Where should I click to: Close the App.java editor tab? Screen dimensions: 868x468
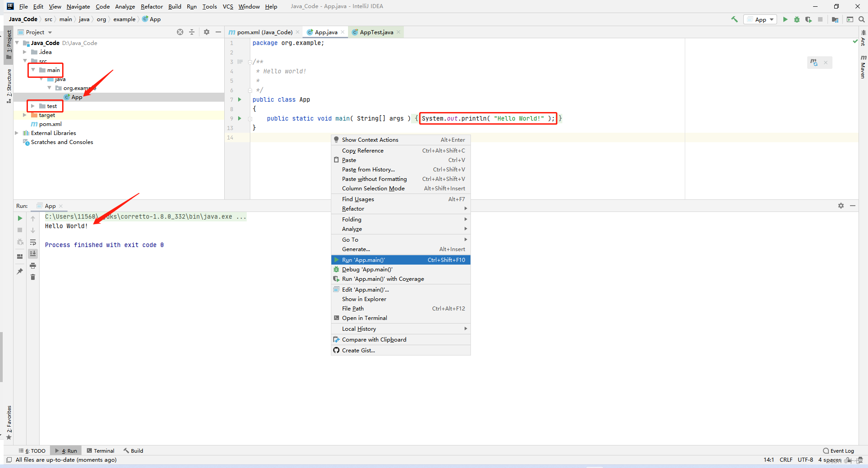(343, 32)
